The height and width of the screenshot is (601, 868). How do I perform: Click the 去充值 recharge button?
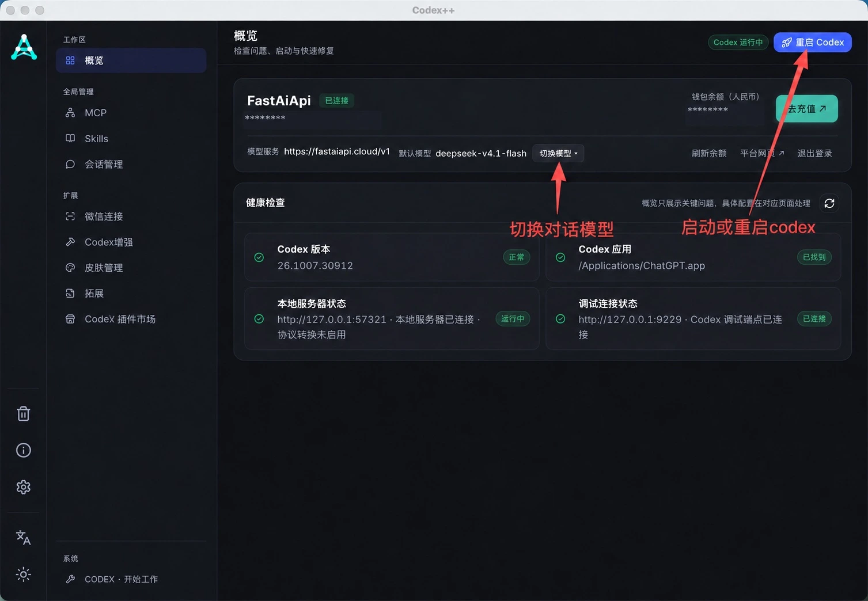click(806, 109)
